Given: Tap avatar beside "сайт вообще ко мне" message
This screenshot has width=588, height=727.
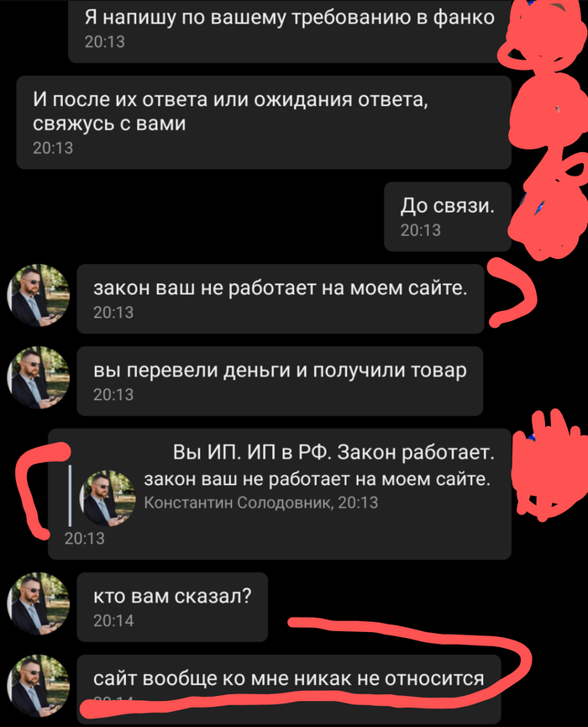Looking at the screenshot, I should pyautogui.click(x=39, y=686).
